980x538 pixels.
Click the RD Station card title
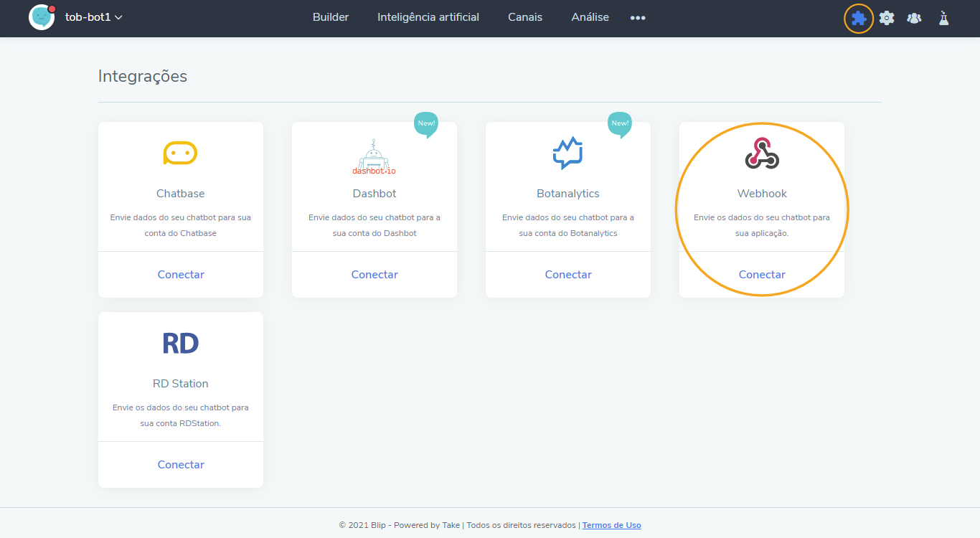click(181, 384)
